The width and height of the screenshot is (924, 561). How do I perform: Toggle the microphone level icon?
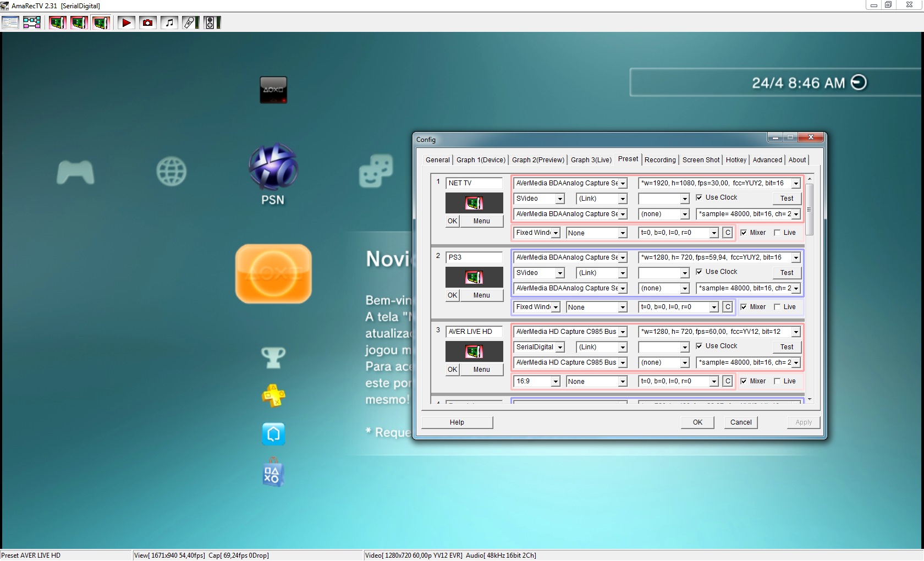point(191,23)
